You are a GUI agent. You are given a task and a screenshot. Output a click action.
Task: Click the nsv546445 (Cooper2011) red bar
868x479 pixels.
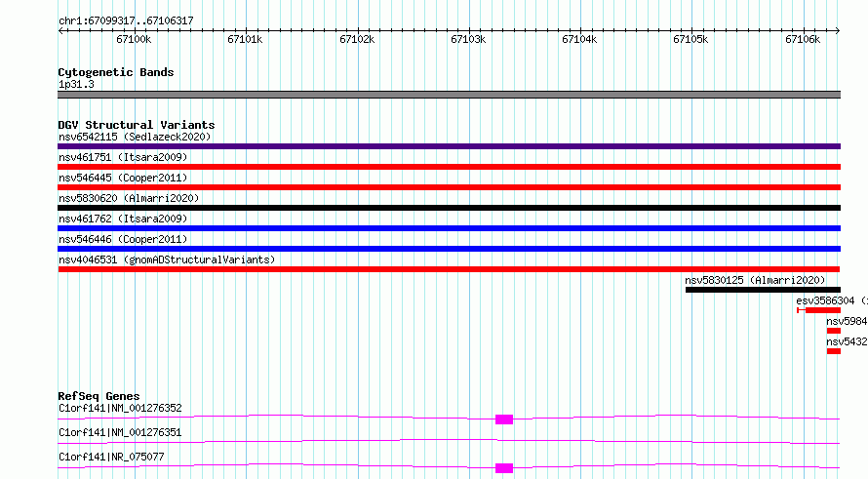click(449, 187)
